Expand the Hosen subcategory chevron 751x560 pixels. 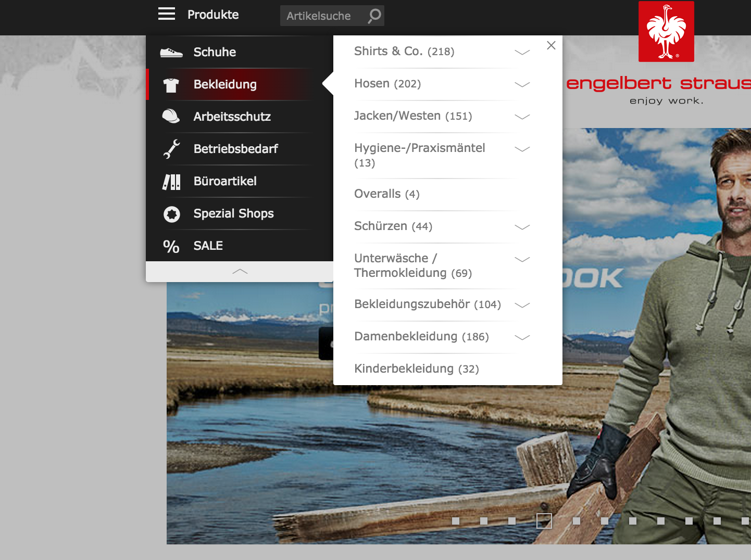pyautogui.click(x=522, y=84)
